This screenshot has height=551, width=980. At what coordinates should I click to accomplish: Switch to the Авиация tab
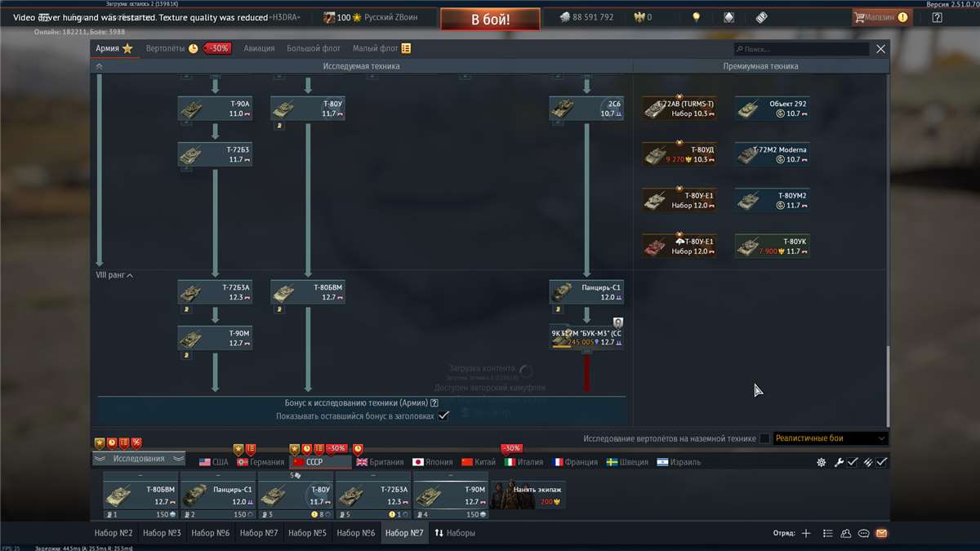tap(259, 49)
